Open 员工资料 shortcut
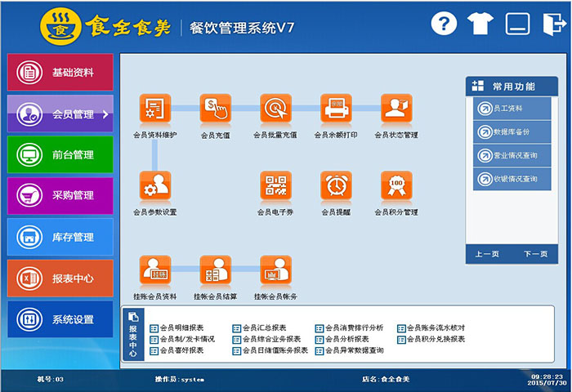Viewport: 572px width, 392px height. [512, 109]
